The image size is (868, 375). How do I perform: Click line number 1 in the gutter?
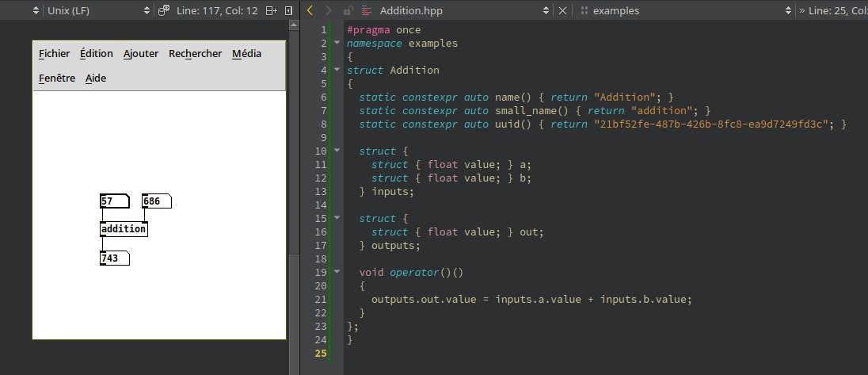pos(324,29)
